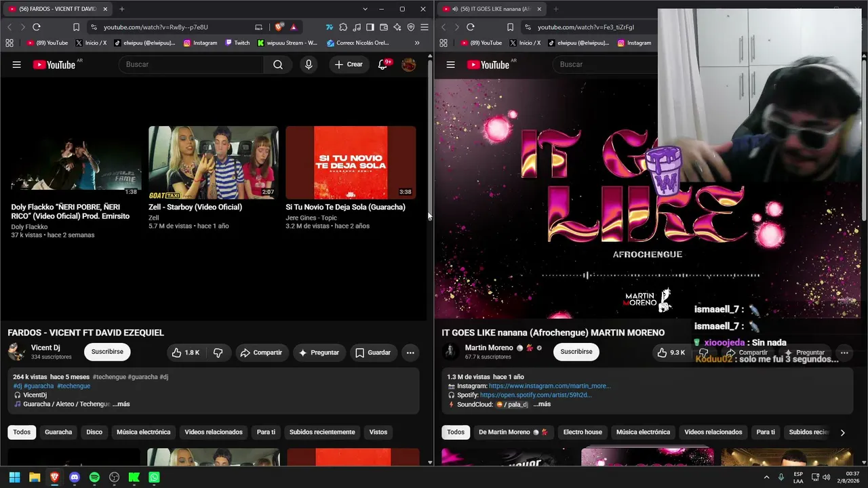Open the YouTube guide menu in left window
The width and height of the screenshot is (868, 488).
(x=17, y=64)
